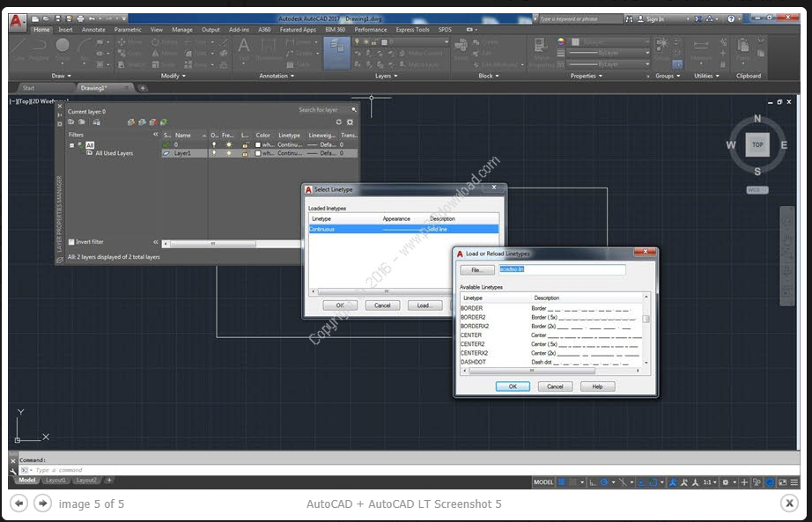Open the Insert ribbon tab

tap(65, 30)
